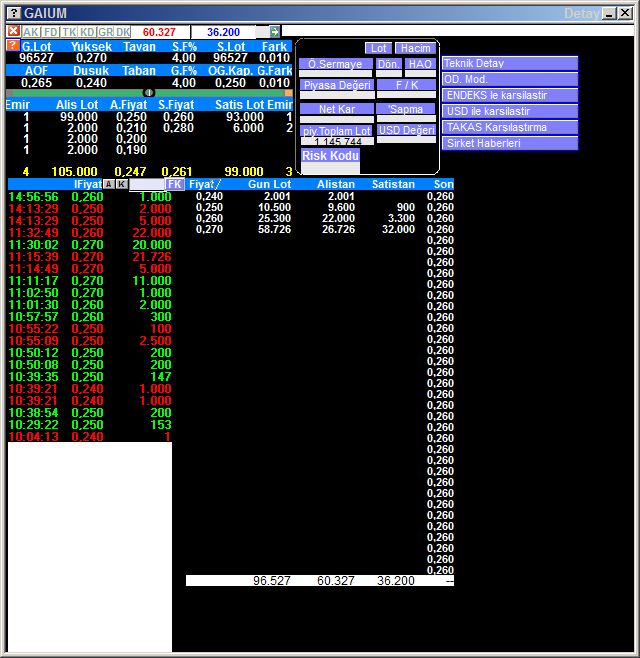
Task: Click the OG.Kap. header label
Action: pos(230,70)
